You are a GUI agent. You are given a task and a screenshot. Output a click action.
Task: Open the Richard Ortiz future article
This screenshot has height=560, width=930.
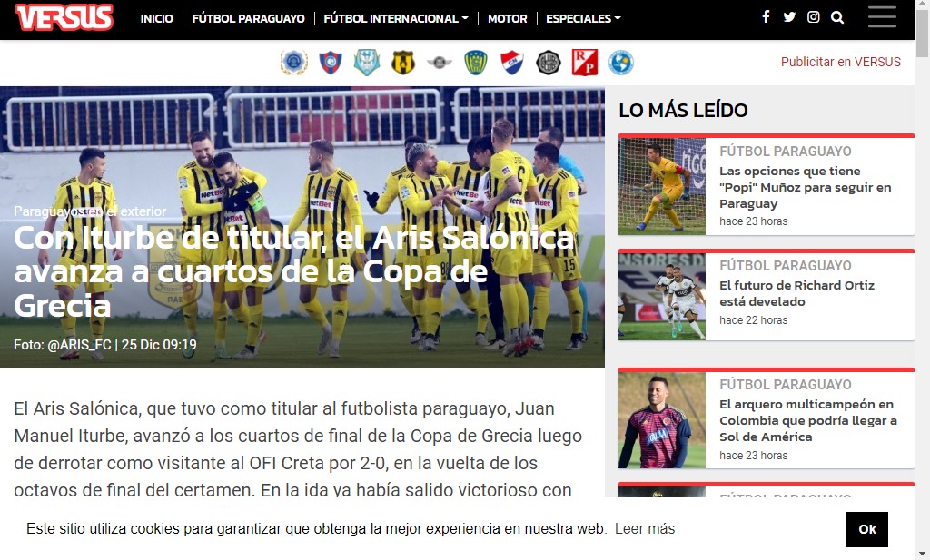pos(796,293)
